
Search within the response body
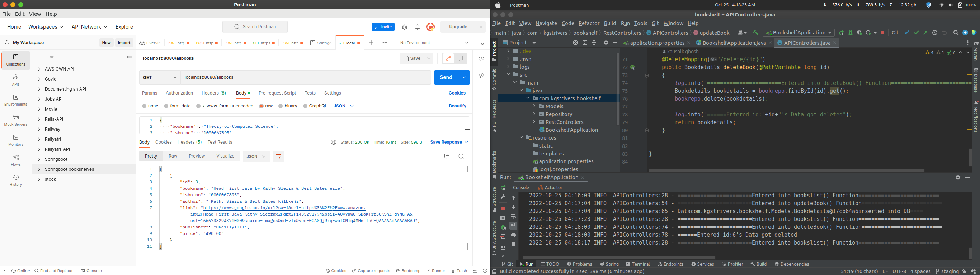[x=461, y=156]
